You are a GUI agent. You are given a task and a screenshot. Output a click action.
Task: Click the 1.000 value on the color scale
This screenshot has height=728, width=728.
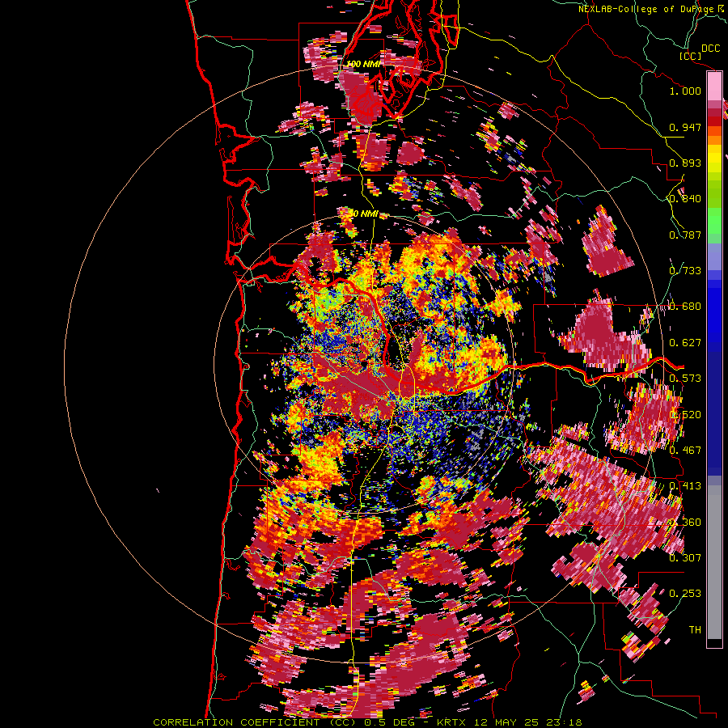[685, 91]
